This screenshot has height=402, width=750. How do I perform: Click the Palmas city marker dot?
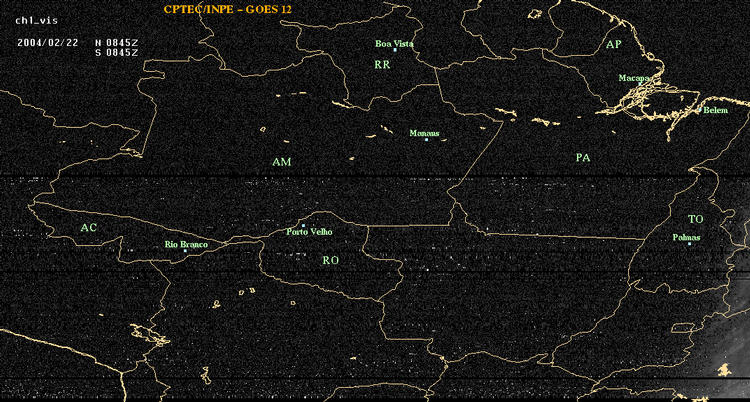pos(689,244)
